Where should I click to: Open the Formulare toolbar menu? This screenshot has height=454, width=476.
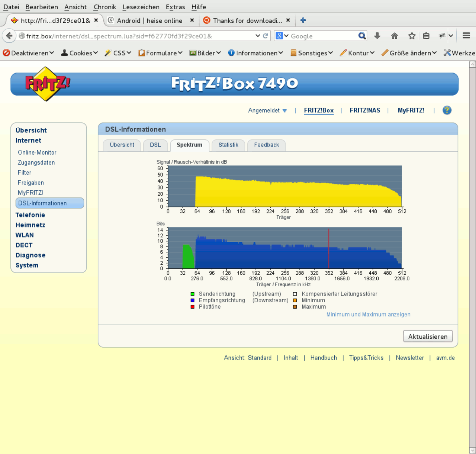tap(160, 53)
